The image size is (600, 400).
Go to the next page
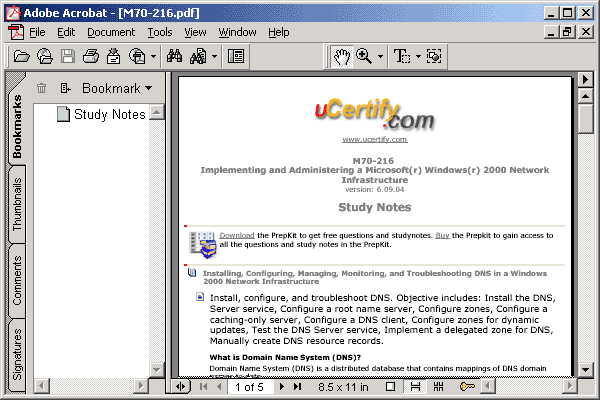(282, 387)
